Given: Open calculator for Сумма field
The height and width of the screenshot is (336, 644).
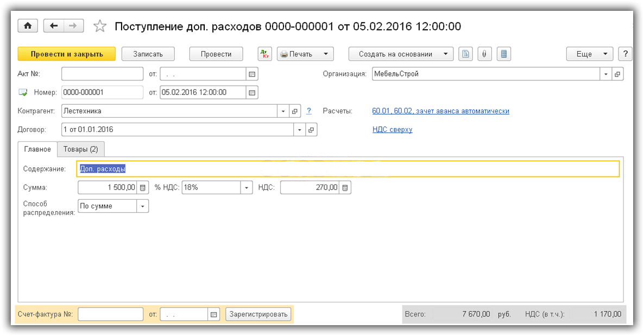Looking at the screenshot, I should point(143,188).
